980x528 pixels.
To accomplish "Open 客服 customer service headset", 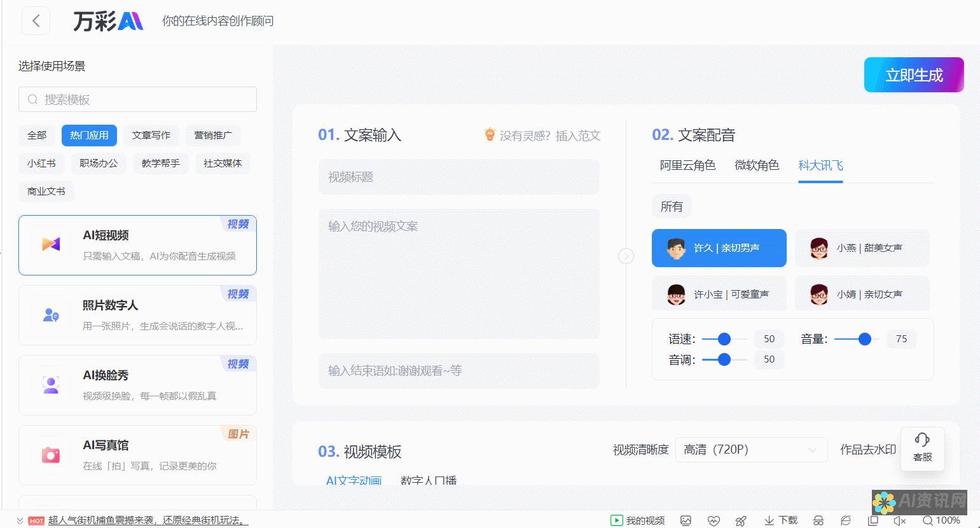I will pos(922,447).
